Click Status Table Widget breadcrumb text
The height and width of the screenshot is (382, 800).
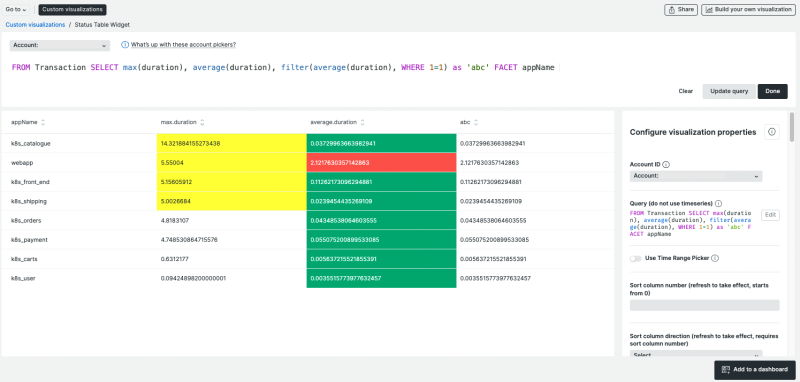[102, 24]
